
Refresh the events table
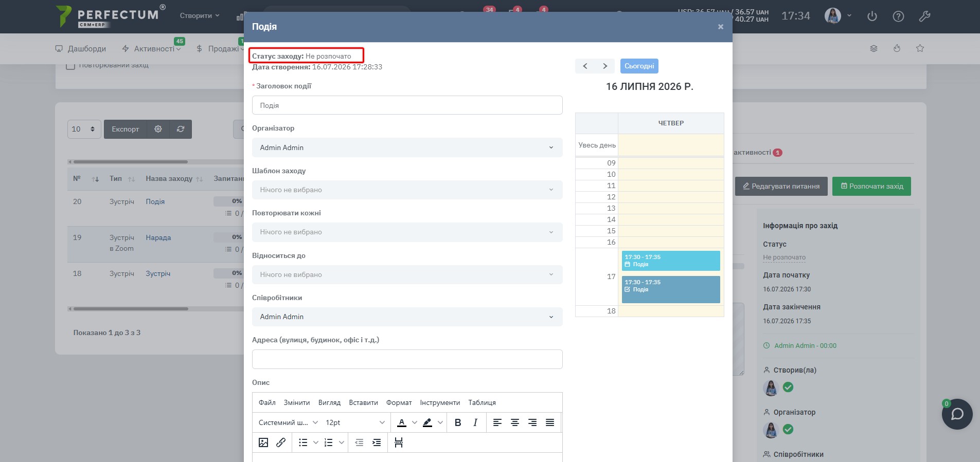tap(181, 129)
